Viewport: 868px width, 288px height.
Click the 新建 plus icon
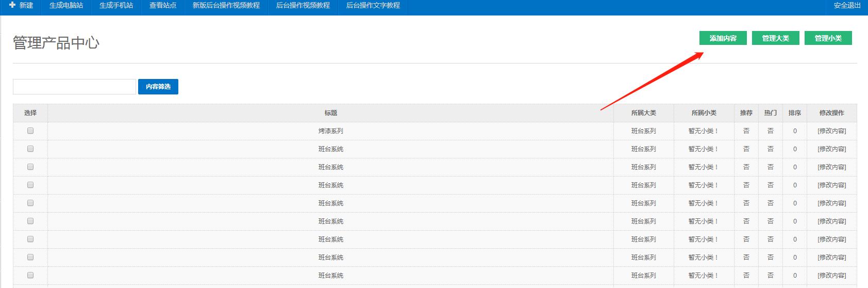pos(13,5)
